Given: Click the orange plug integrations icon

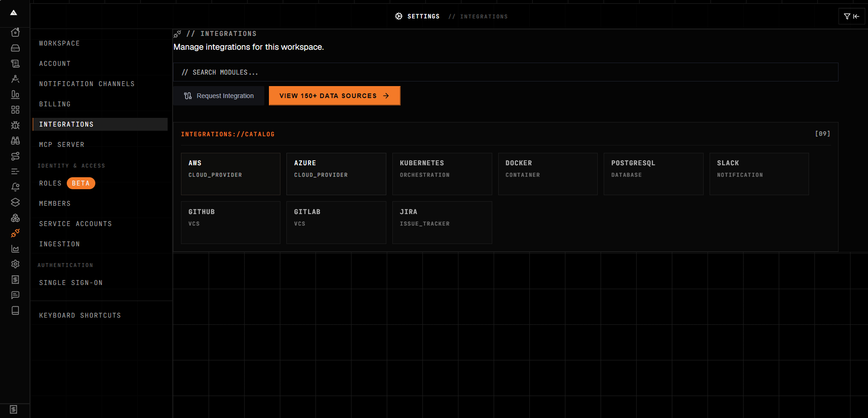Looking at the screenshot, I should point(15,233).
